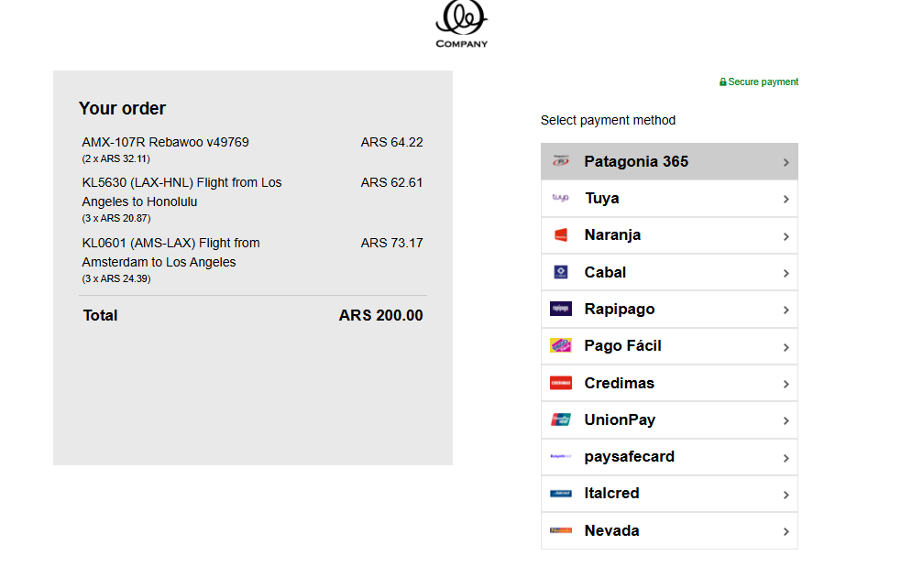Click the Your order heading
This screenshot has width=912, height=588.
pos(122,109)
